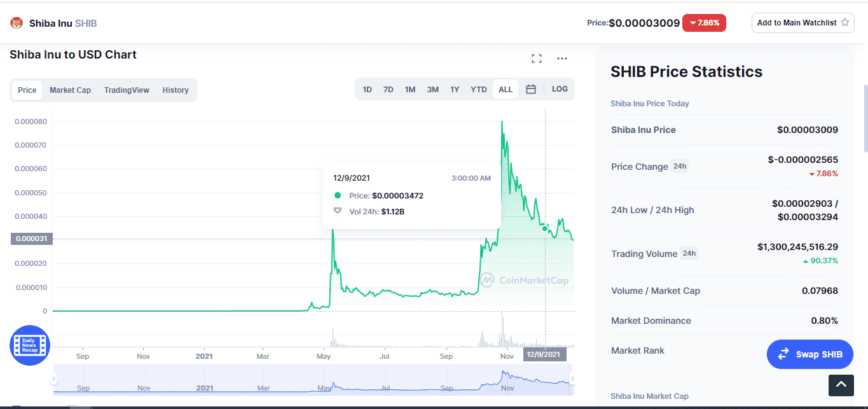Select the 7D time range
868x409 pixels.
click(x=389, y=90)
